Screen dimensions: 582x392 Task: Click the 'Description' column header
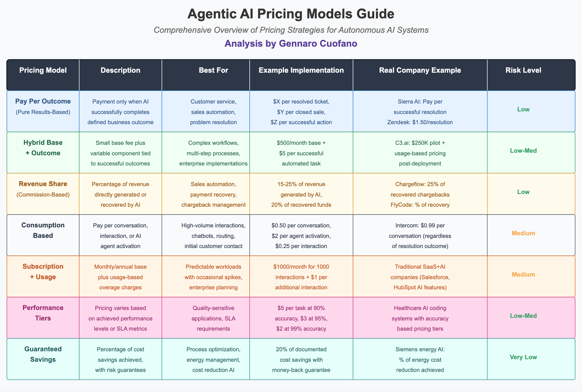click(120, 70)
